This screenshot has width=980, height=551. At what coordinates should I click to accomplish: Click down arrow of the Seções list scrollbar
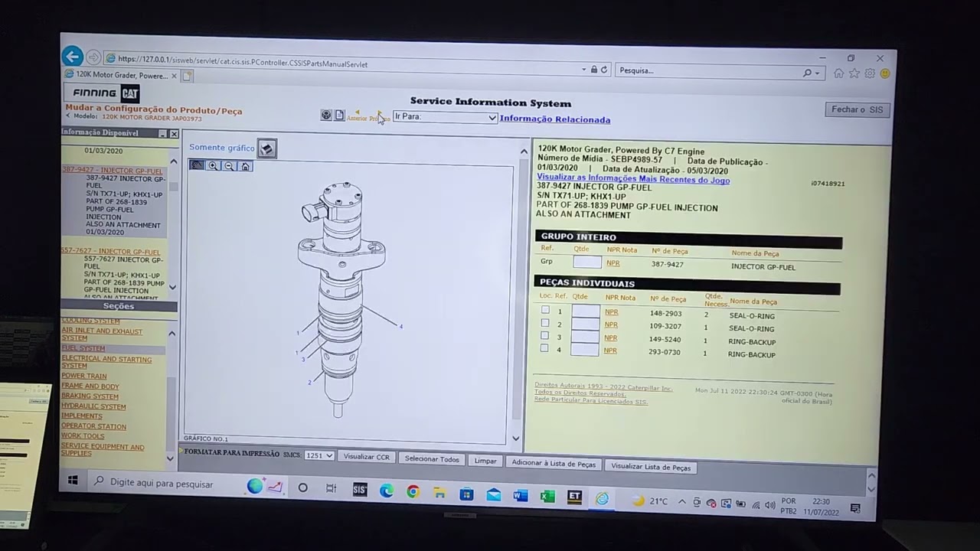click(170, 458)
